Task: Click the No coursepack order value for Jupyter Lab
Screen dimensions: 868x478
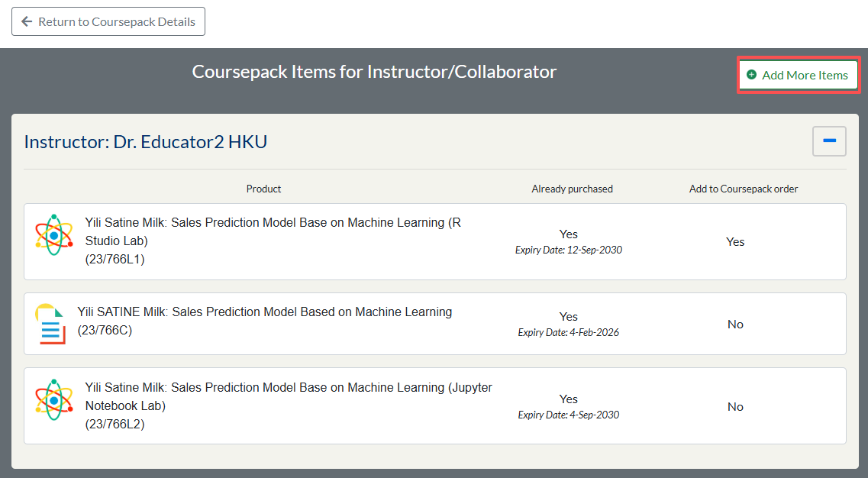Action: (x=735, y=406)
